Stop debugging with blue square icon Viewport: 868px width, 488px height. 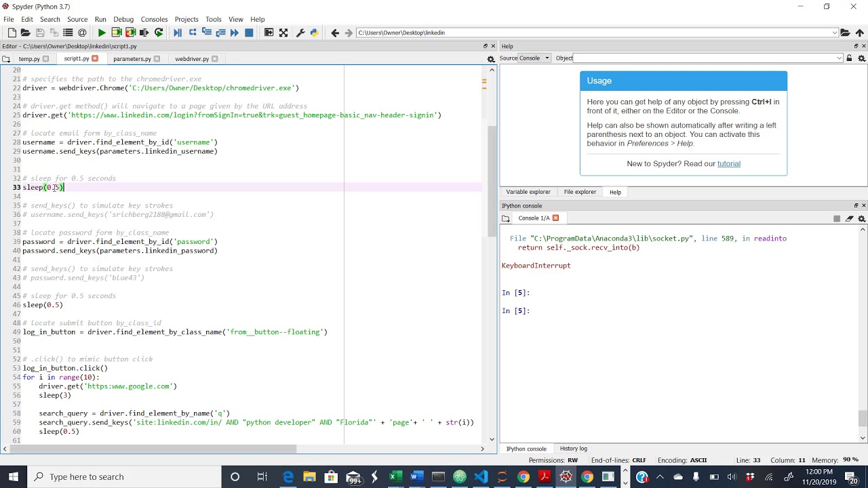tap(249, 33)
